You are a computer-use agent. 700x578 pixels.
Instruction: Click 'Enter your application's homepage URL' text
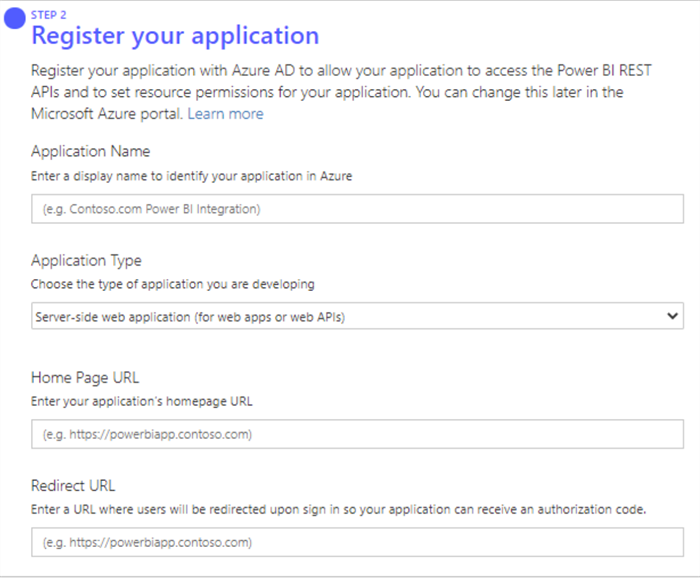click(x=142, y=401)
